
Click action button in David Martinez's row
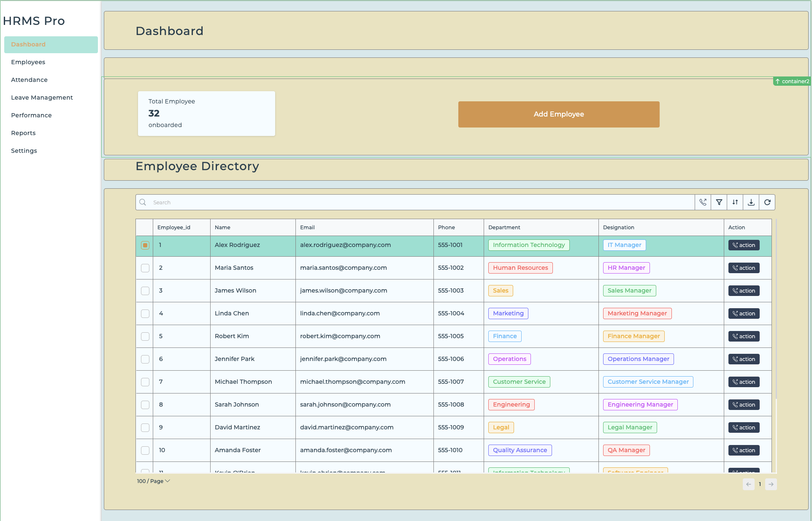pos(744,427)
